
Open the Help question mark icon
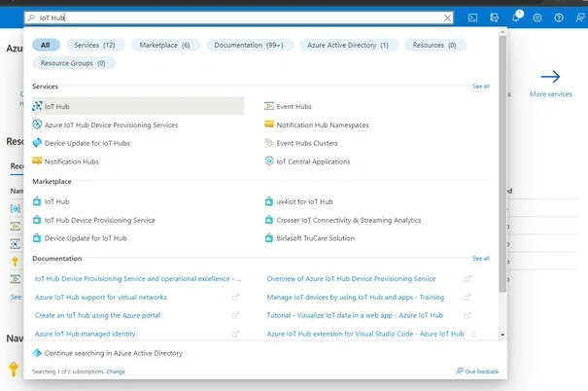coord(559,18)
